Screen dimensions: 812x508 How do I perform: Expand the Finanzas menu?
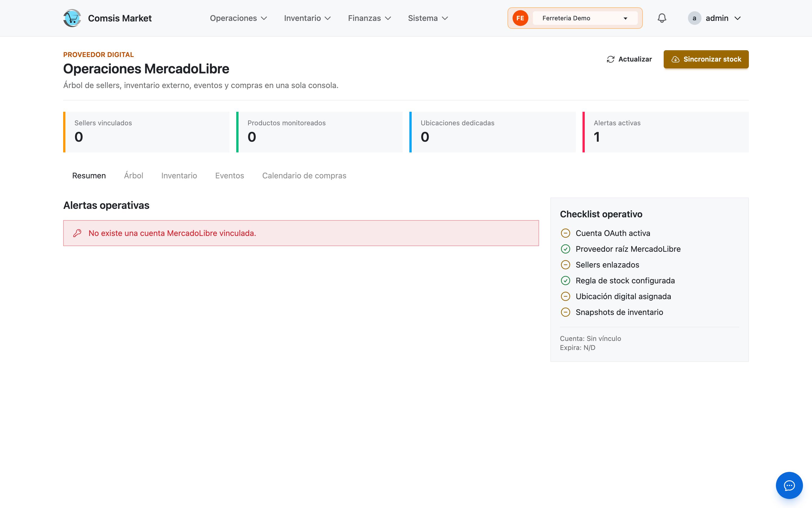[x=369, y=18]
